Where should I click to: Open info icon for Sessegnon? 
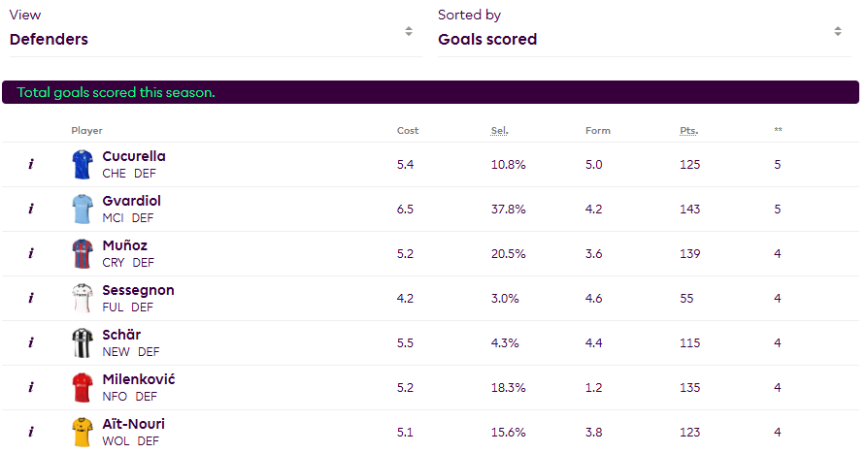30,299
